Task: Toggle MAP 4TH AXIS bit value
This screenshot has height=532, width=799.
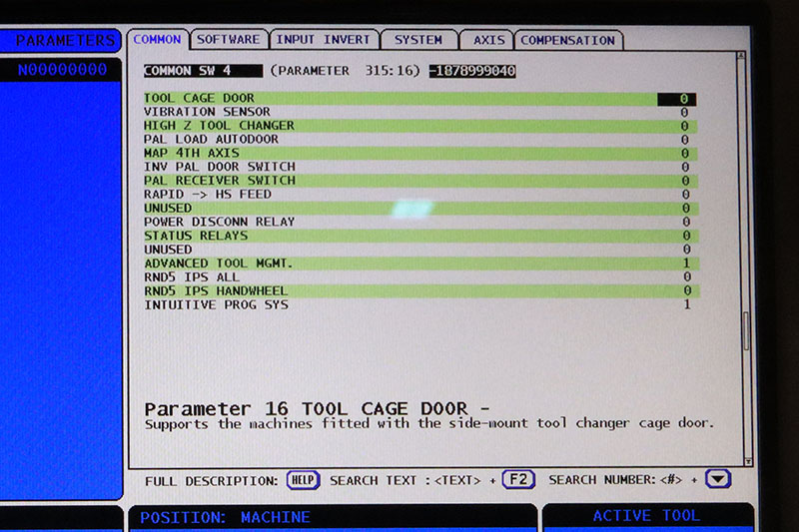Action: point(685,154)
